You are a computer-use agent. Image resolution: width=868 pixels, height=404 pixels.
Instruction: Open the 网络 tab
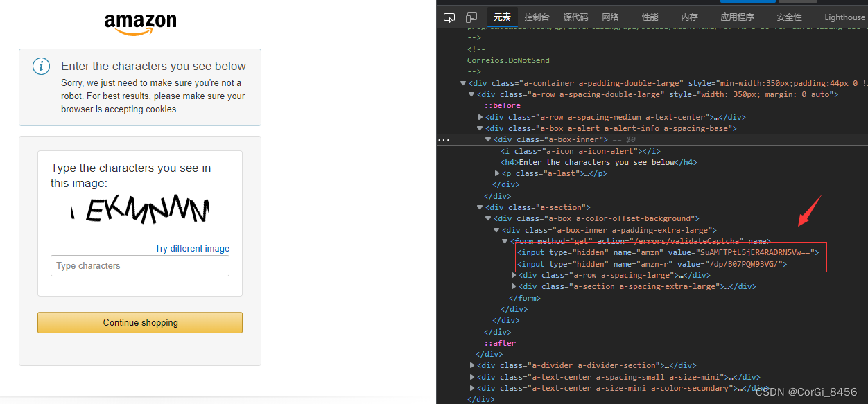610,17
